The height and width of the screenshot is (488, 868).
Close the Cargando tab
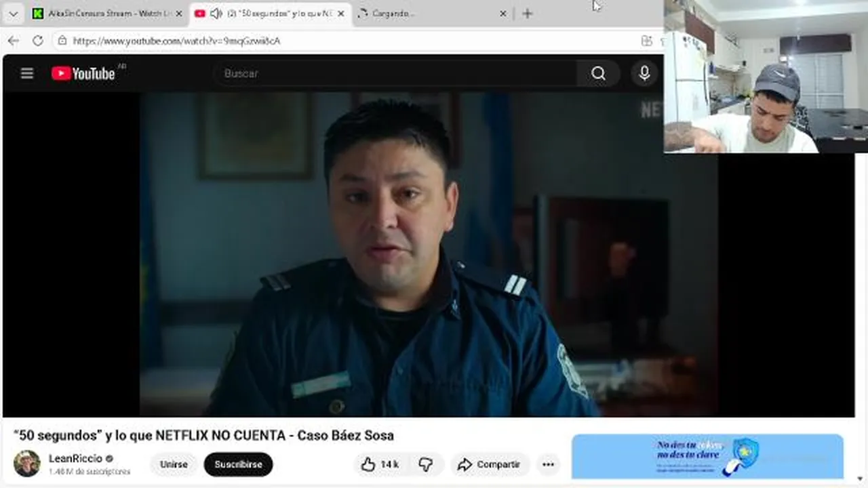503,14
